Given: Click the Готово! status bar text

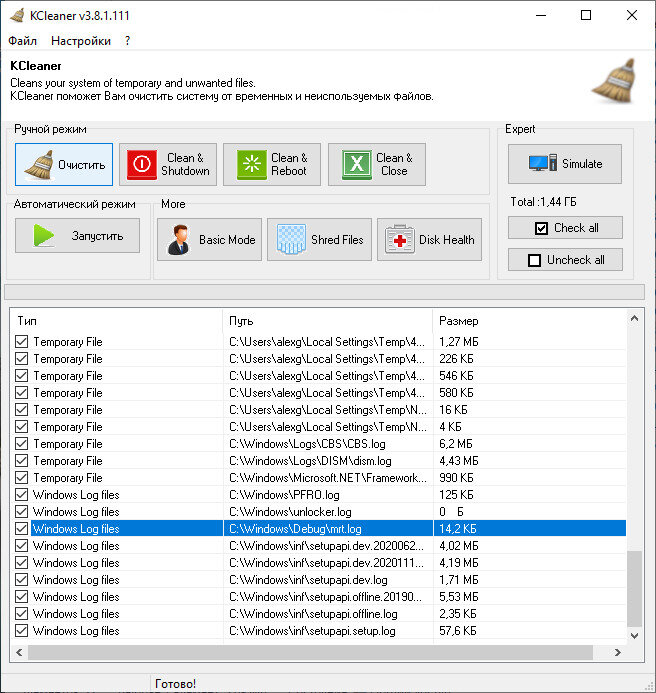Looking at the screenshot, I should (175, 683).
